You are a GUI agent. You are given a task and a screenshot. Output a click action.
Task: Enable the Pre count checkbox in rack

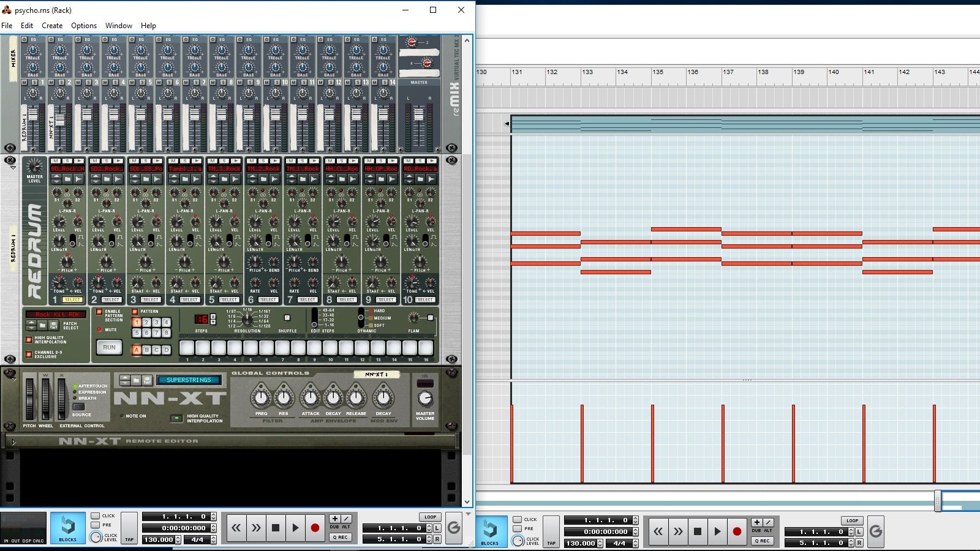95,525
